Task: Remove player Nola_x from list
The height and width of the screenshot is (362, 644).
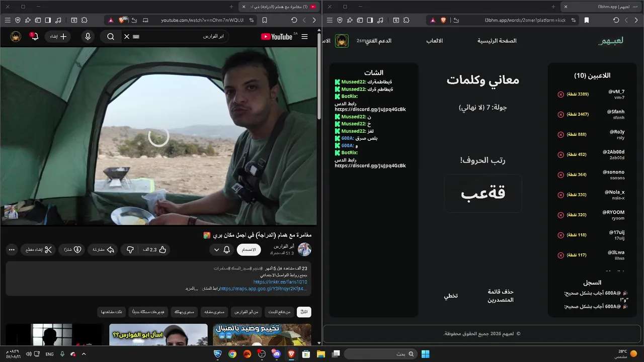Action: tap(560, 195)
